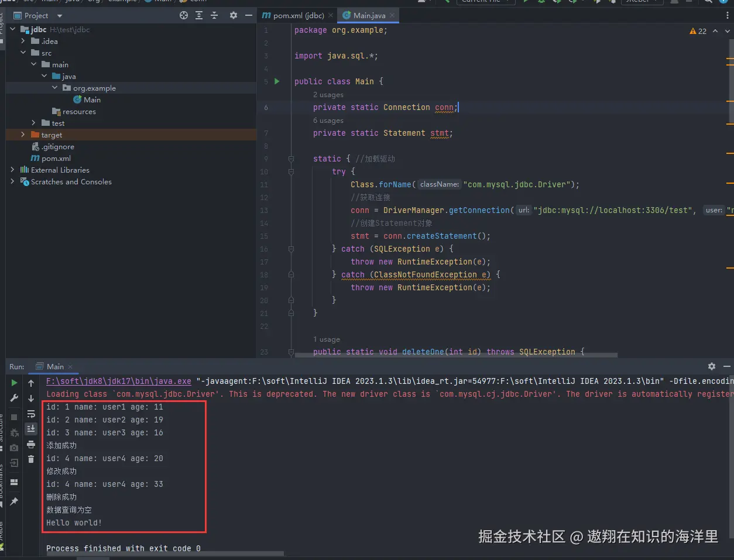Image resolution: width=734 pixels, height=560 pixels.
Task: Rerun Main with the green play icon
Action: pos(14,383)
